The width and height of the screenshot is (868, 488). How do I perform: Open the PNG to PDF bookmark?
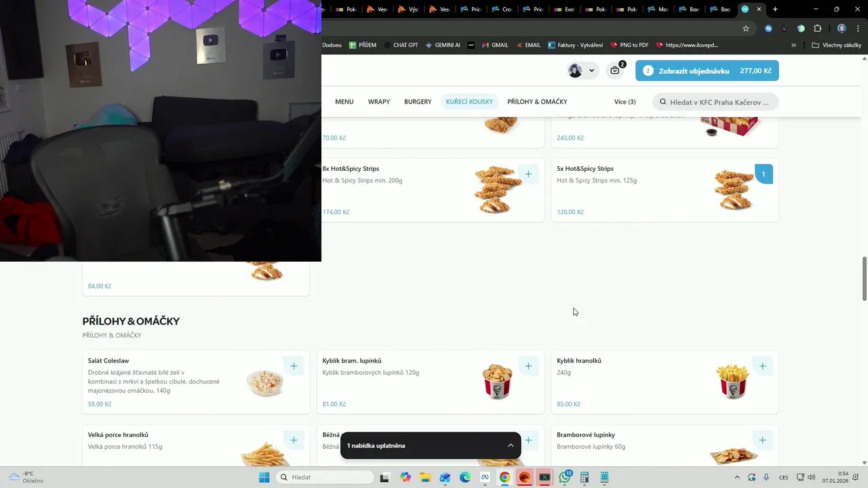click(x=629, y=45)
